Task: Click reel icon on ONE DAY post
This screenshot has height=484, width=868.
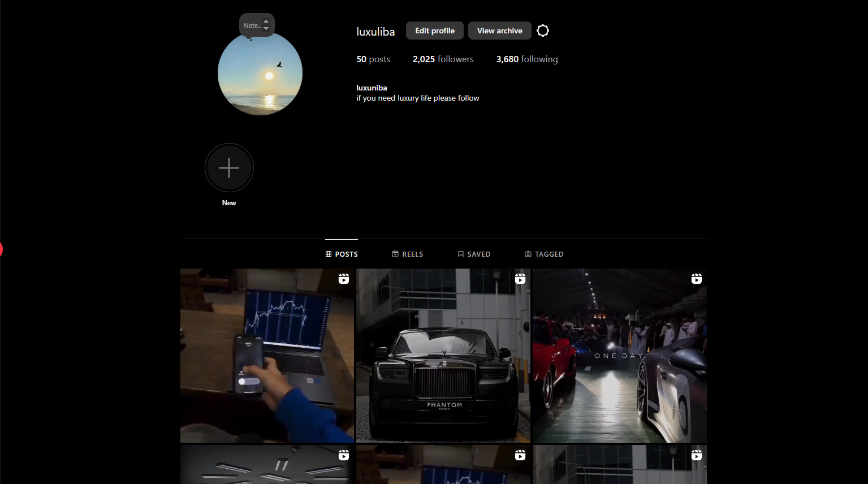Action: (x=696, y=279)
